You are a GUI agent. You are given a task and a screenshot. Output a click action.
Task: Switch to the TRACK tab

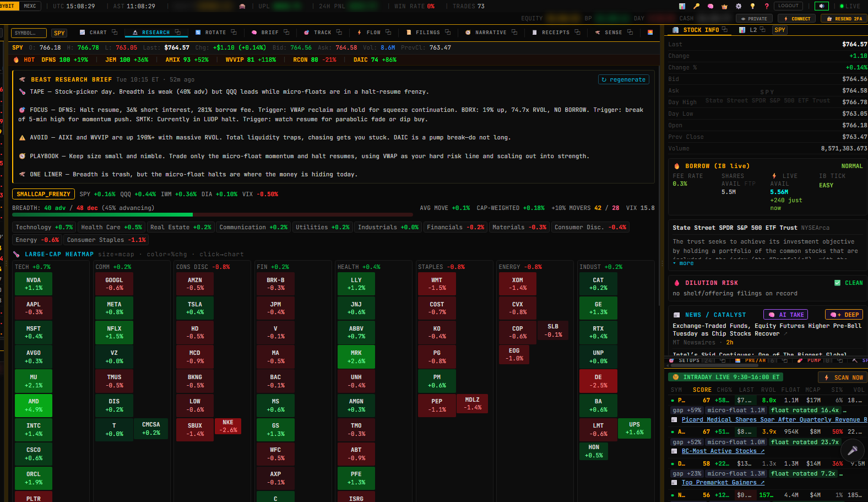[318, 33]
